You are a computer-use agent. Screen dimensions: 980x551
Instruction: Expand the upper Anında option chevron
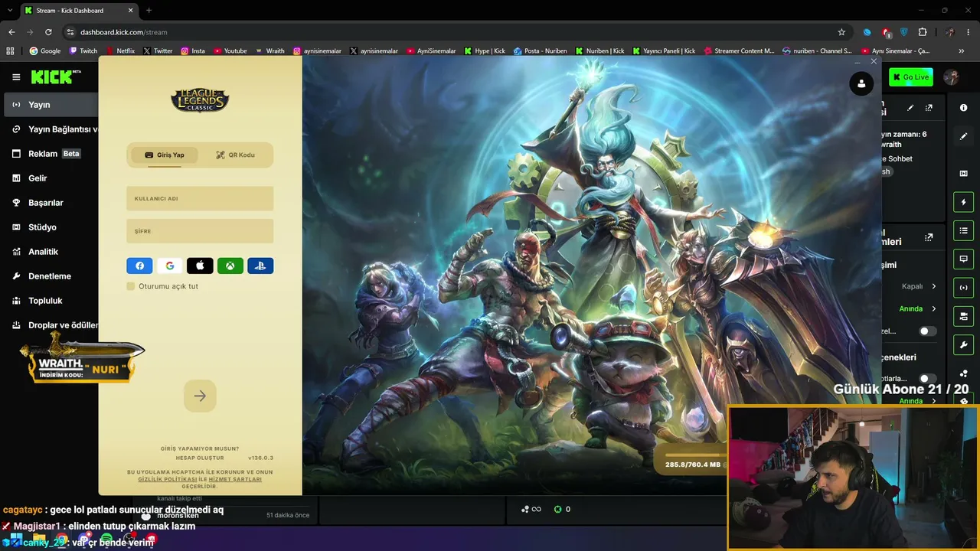pyautogui.click(x=933, y=309)
